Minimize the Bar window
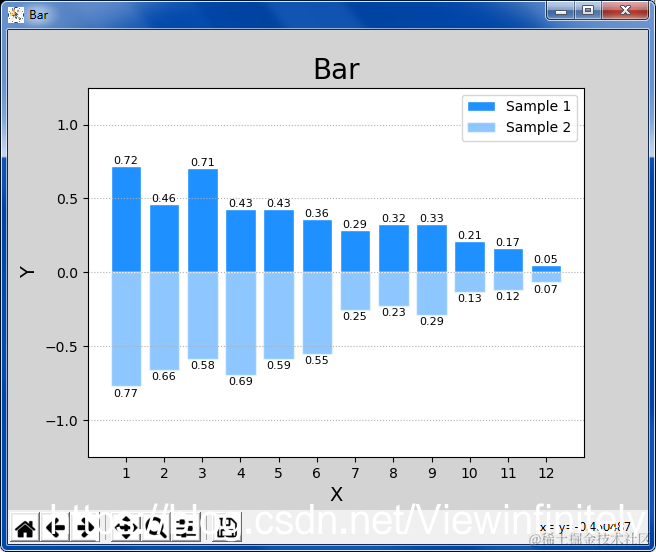Screen dimensions: 656x552 tap(561, 11)
